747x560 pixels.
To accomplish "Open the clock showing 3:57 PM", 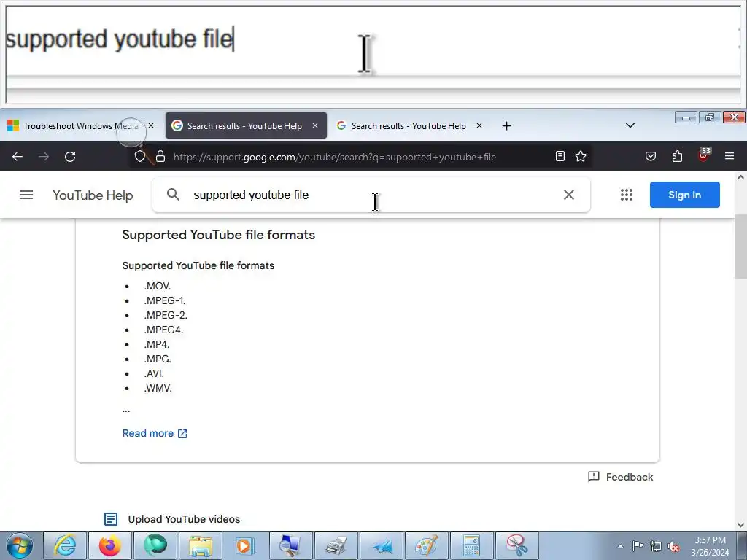I will coord(710,546).
